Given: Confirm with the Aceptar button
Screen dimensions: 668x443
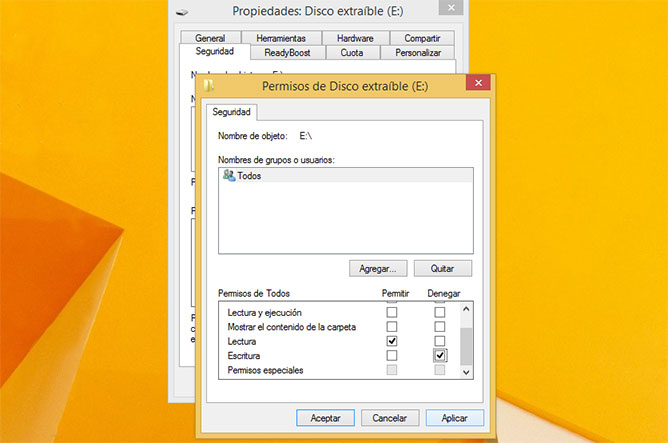Looking at the screenshot, I should [x=325, y=418].
